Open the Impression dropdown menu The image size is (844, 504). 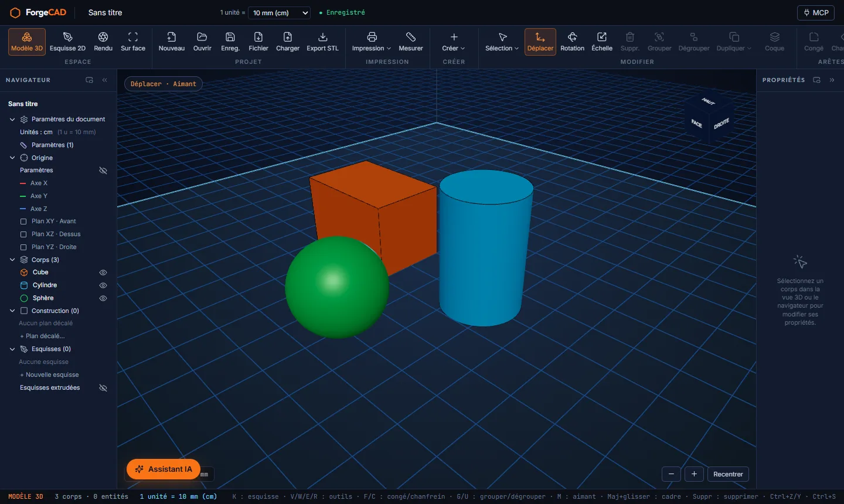click(372, 42)
